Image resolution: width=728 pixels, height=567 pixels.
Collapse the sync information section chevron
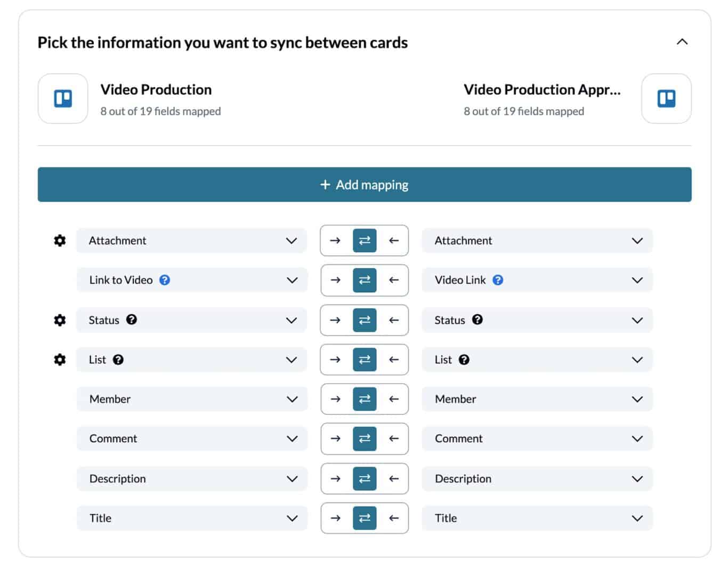[682, 42]
